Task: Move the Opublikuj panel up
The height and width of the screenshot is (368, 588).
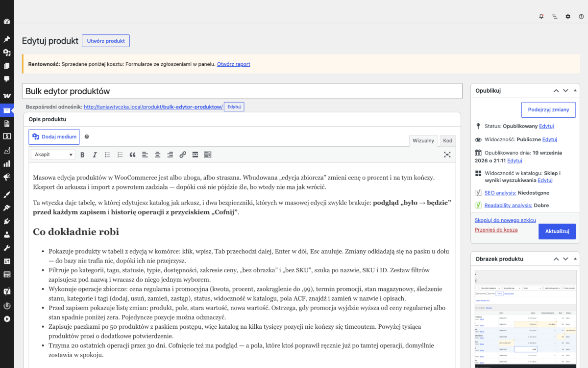Action: [x=556, y=91]
